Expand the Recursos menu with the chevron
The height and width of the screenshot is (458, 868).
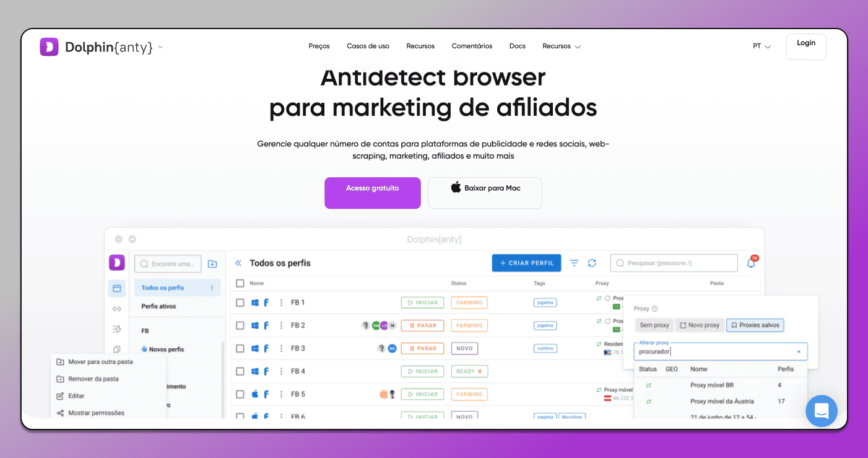(x=578, y=46)
